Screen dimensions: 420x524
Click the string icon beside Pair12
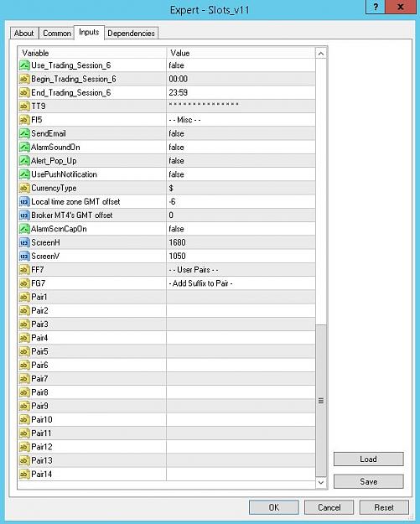[24, 447]
